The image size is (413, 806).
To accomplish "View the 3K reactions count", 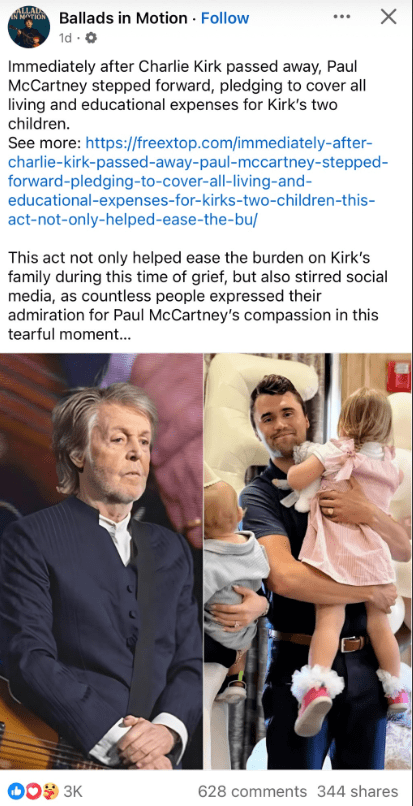I will click(73, 791).
